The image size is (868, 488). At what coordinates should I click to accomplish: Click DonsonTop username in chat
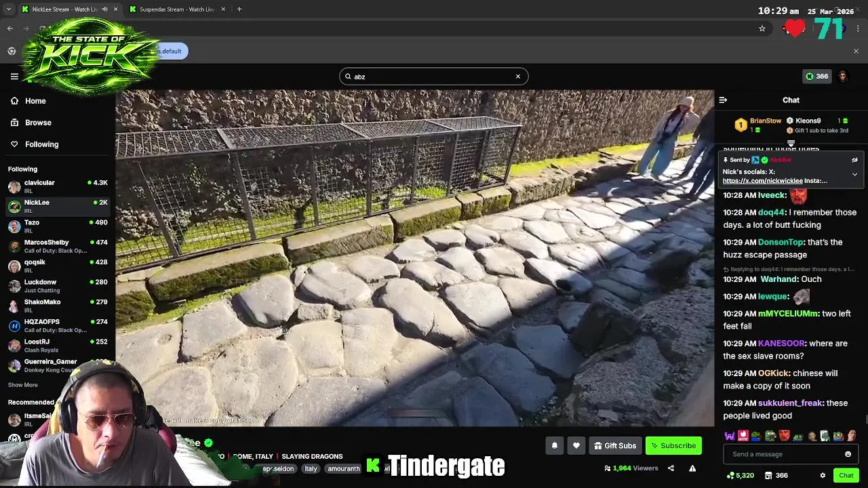click(x=780, y=242)
